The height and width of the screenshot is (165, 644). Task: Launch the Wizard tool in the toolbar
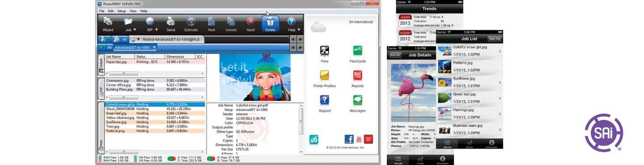click(x=107, y=24)
